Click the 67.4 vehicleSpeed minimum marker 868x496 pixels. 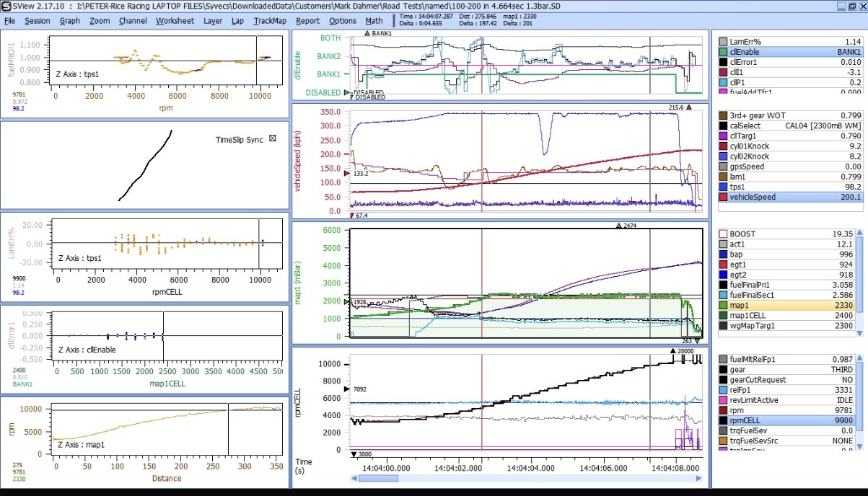pyautogui.click(x=352, y=215)
